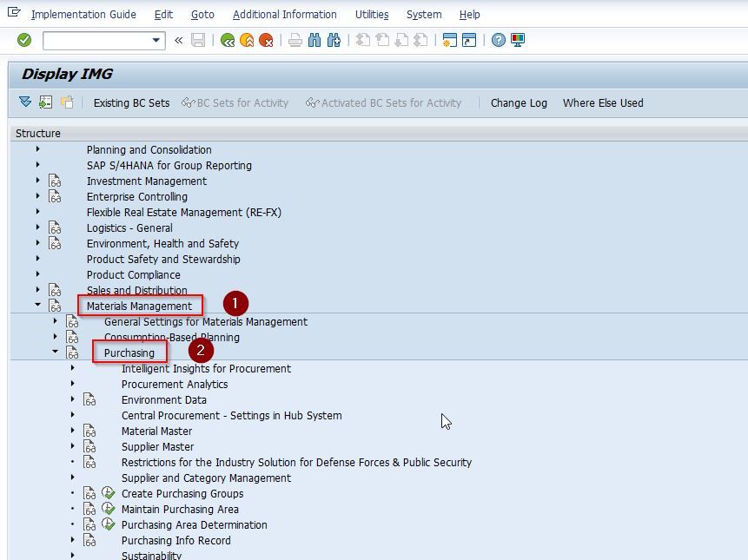Viewport: 748px width, 560px height.
Task: Open the Implementation Guide menu
Action: pyautogui.click(x=83, y=15)
